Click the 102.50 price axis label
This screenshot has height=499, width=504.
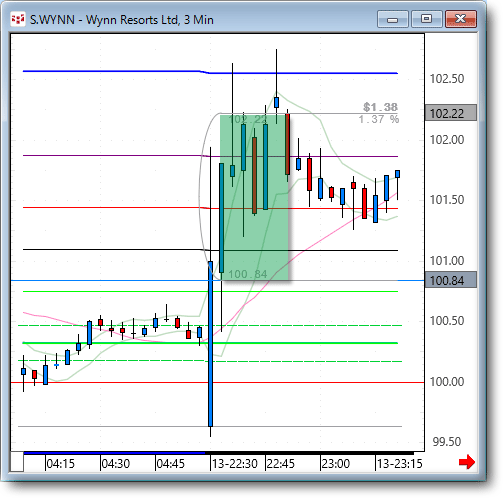click(x=447, y=79)
